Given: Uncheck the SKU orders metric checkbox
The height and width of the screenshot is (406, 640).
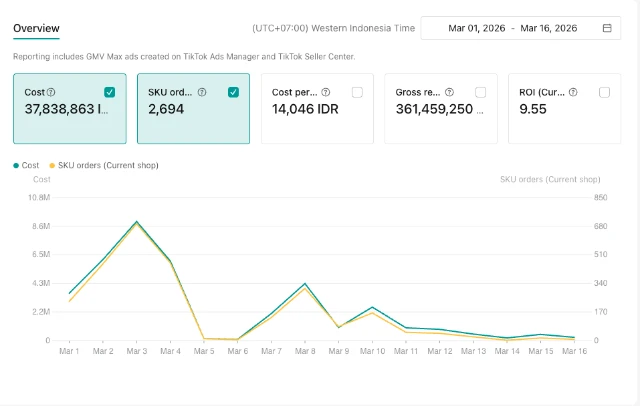Looking at the screenshot, I should (x=233, y=92).
